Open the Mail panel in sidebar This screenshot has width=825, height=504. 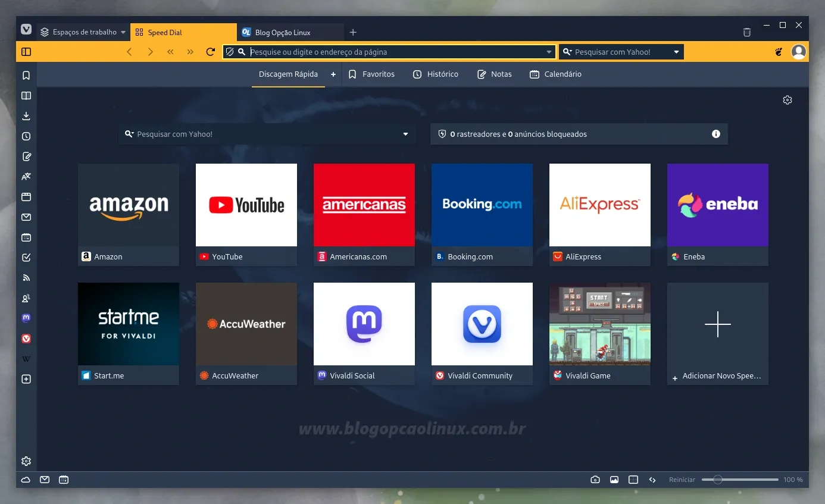tap(26, 217)
